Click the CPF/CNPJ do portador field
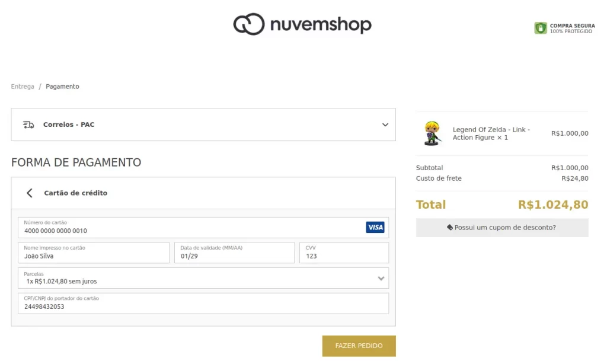Screen dimensions: 607x364 [203, 306]
